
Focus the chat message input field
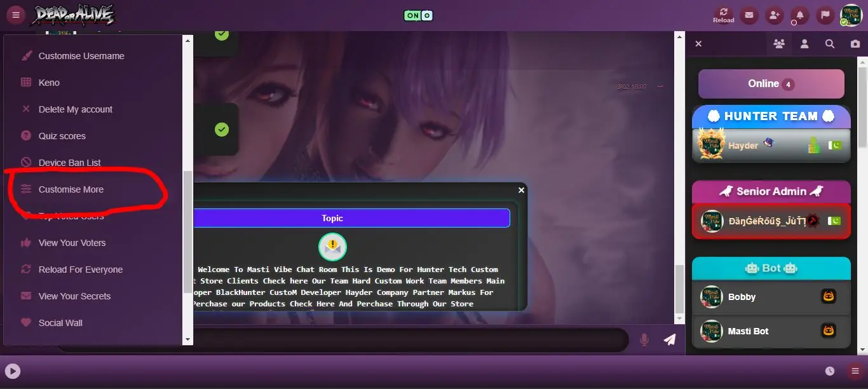pyautogui.click(x=343, y=339)
